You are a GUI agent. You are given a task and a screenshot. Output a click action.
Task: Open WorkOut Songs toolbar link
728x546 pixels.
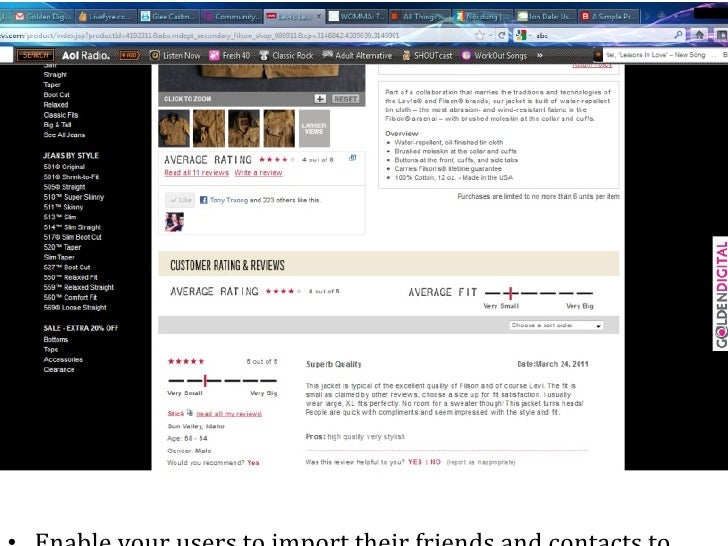(x=494, y=55)
